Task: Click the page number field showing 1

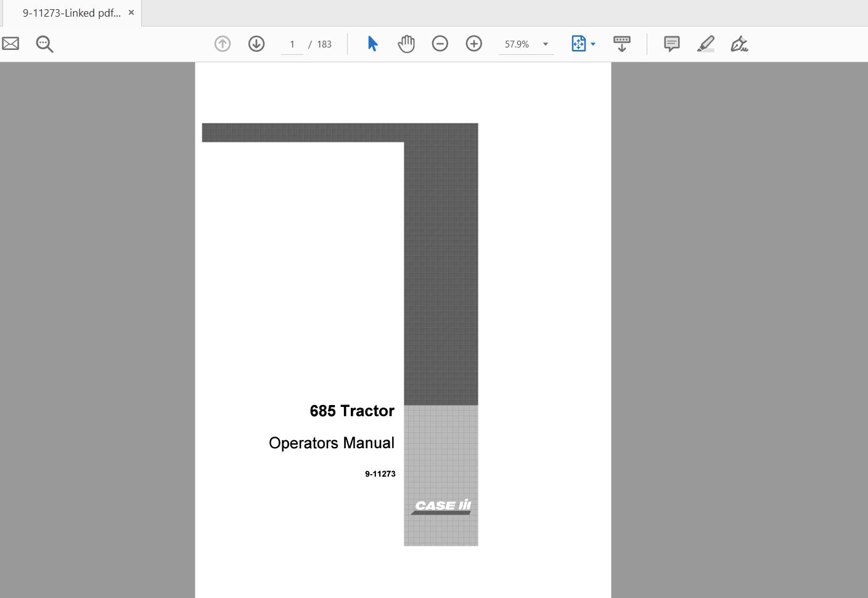Action: click(292, 44)
